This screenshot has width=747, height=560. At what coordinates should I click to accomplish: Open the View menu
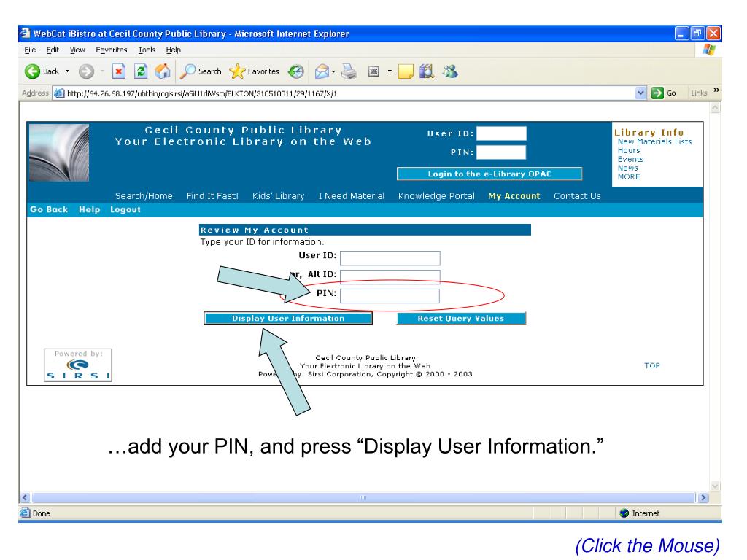77,50
